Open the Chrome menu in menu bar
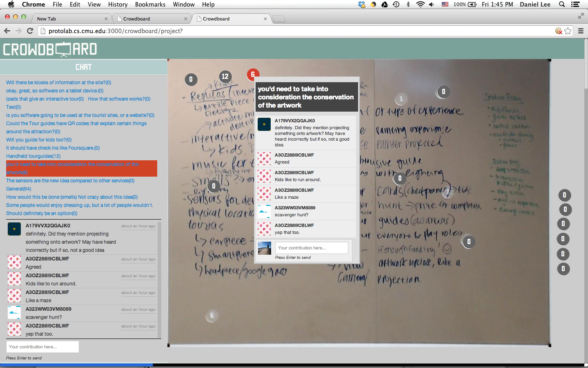This screenshot has width=588, height=368. pyautogui.click(x=33, y=4)
